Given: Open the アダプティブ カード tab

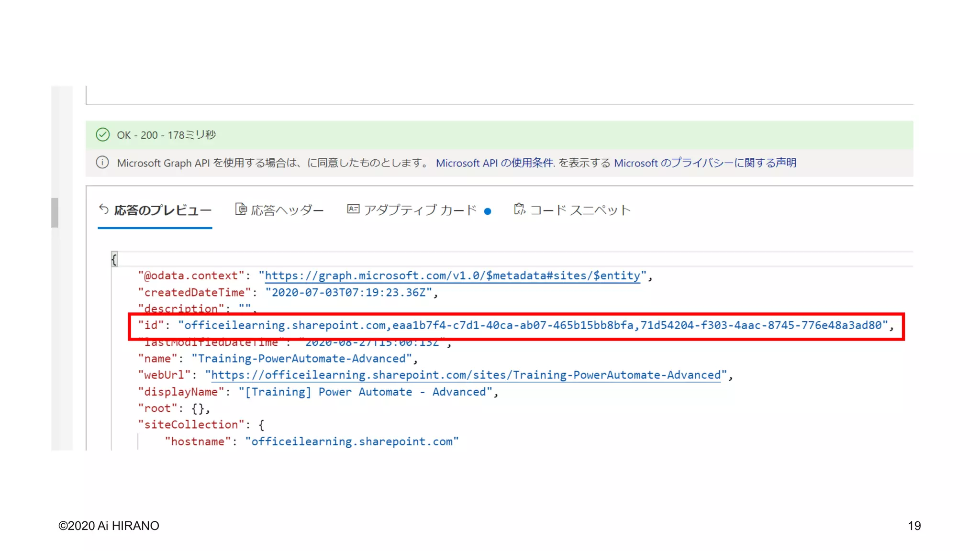Looking at the screenshot, I should 420,210.
